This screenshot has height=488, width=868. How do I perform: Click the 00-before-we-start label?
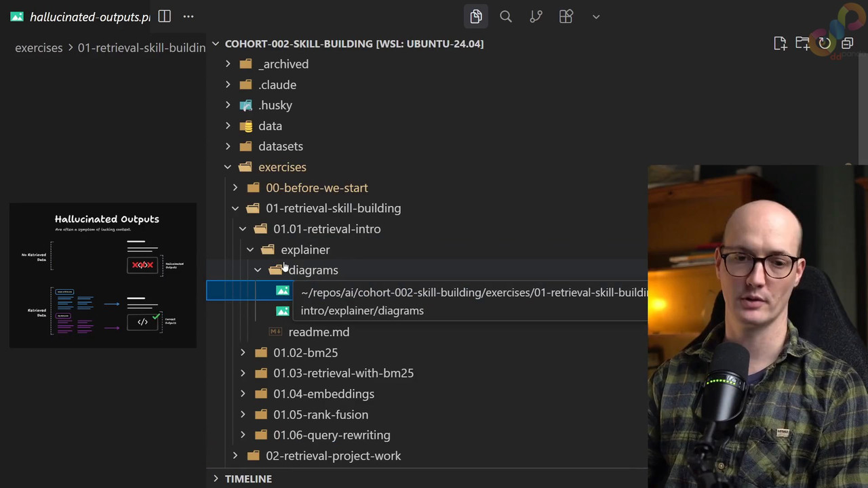pyautogui.click(x=317, y=188)
